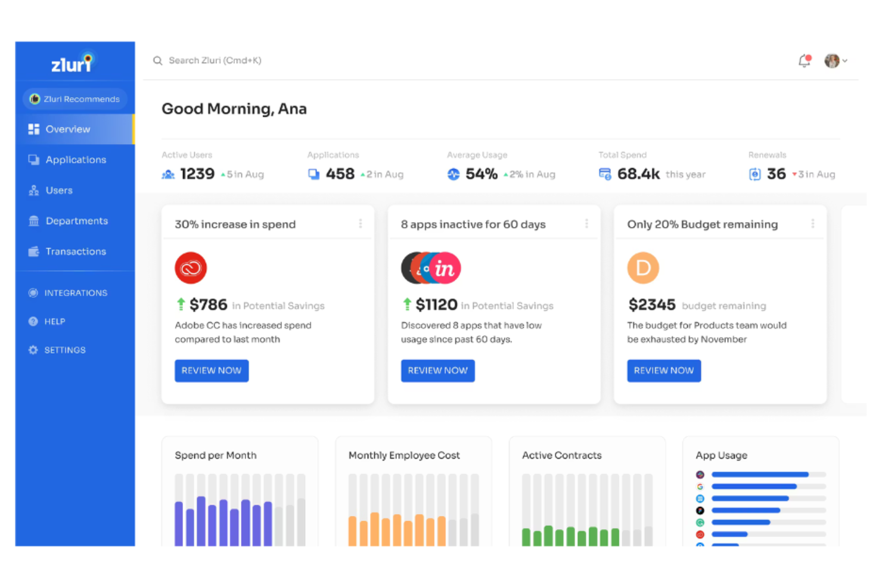Viewport: 882px width, 588px height.
Task: Click the Renewals calendar icon
Action: pyautogui.click(x=754, y=174)
